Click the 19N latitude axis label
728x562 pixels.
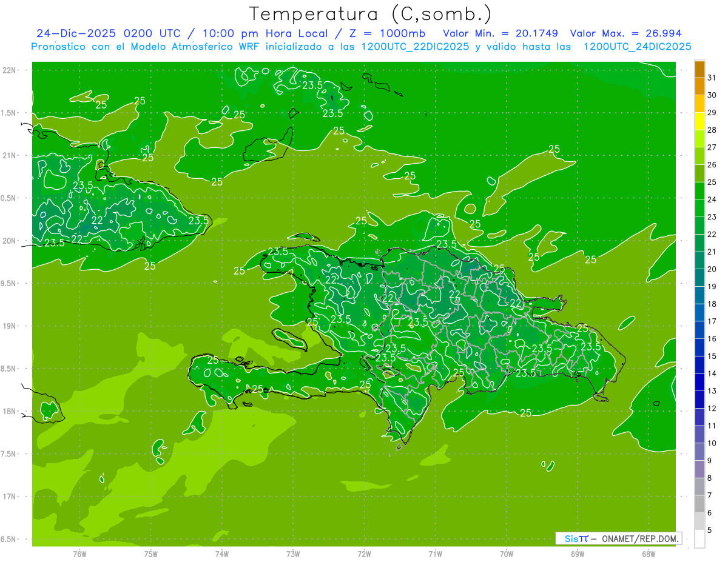pyautogui.click(x=9, y=326)
